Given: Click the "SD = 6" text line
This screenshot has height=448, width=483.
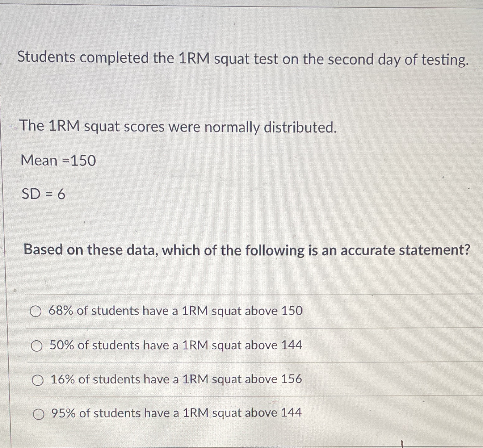Looking at the screenshot, I should (x=43, y=194).
